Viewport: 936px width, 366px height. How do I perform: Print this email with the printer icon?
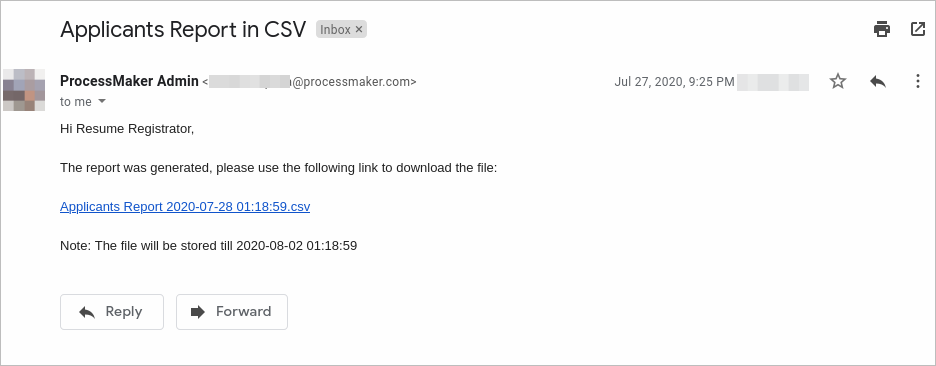point(882,29)
